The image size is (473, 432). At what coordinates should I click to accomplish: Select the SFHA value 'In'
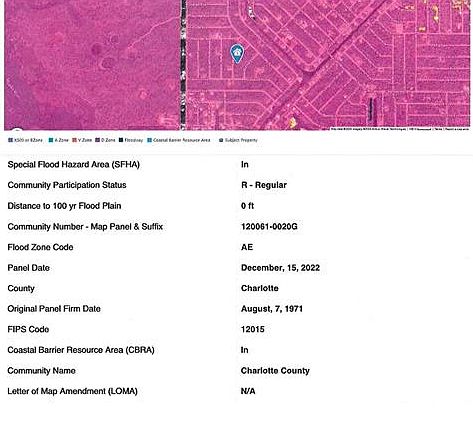(x=245, y=164)
